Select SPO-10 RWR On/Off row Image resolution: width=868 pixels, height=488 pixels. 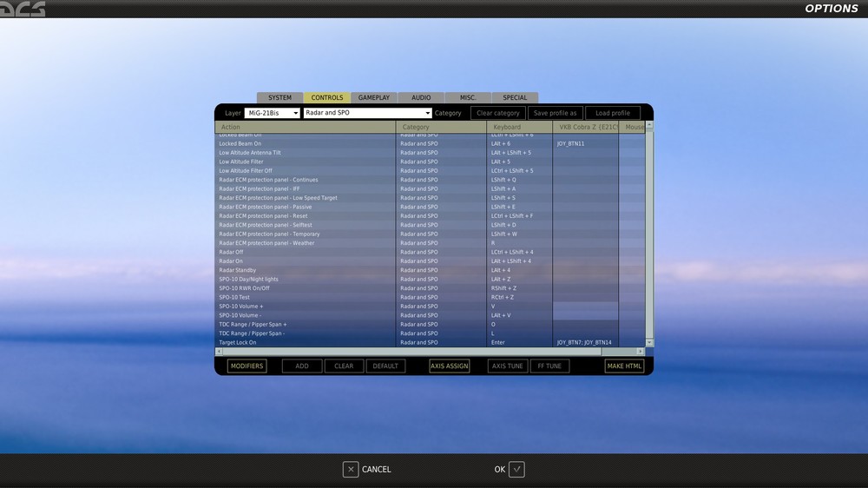pyautogui.click(x=430, y=288)
